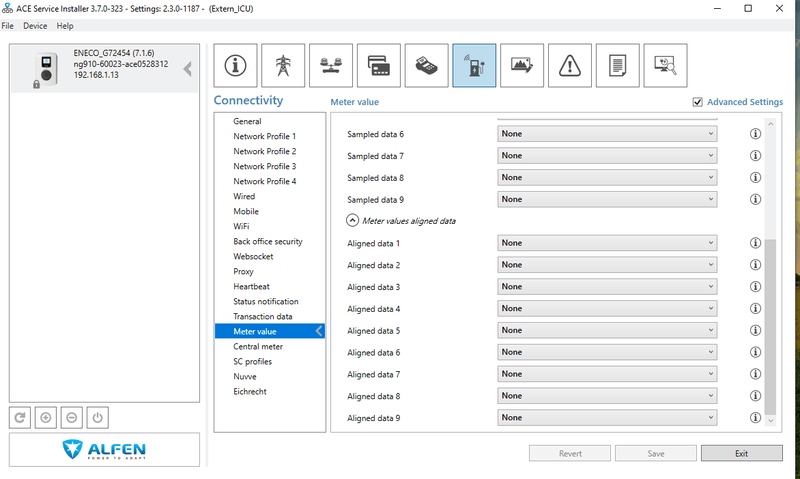The width and height of the screenshot is (800, 479).
Task: Select the WiFi connectivity section
Action: (241, 226)
